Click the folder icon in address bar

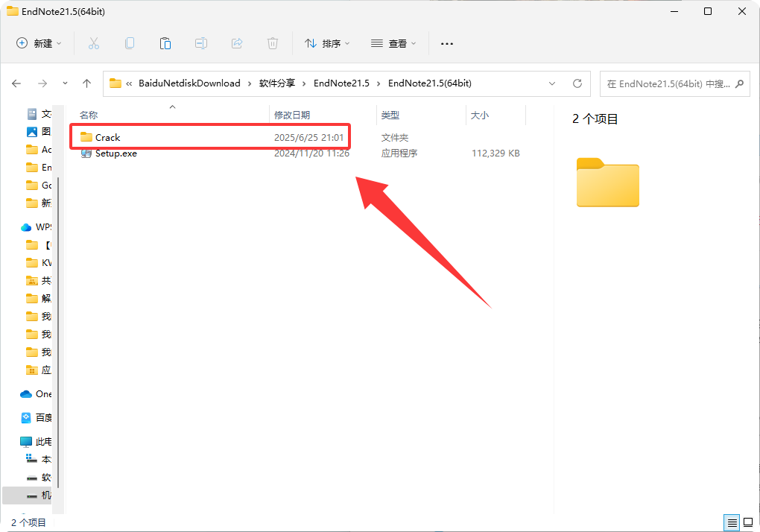[115, 83]
